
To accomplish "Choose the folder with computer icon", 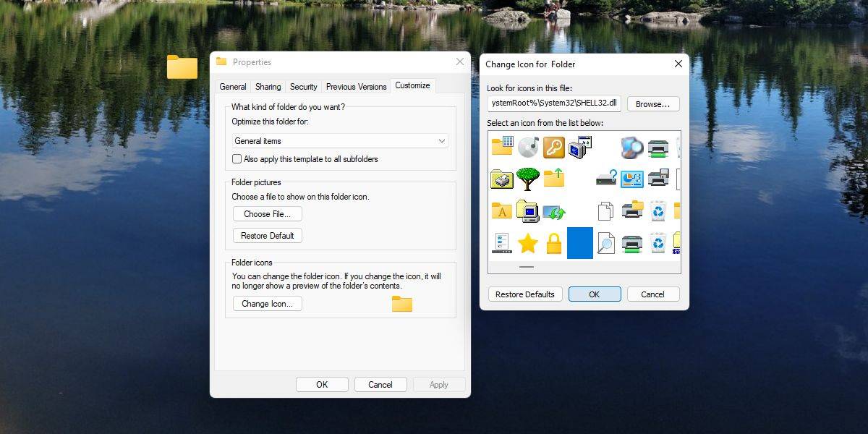I will tap(528, 211).
